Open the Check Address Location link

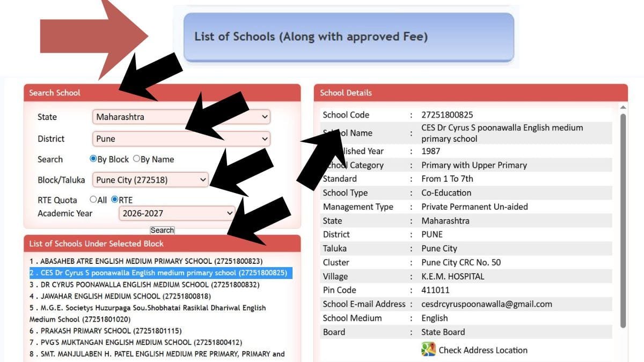tap(482, 350)
